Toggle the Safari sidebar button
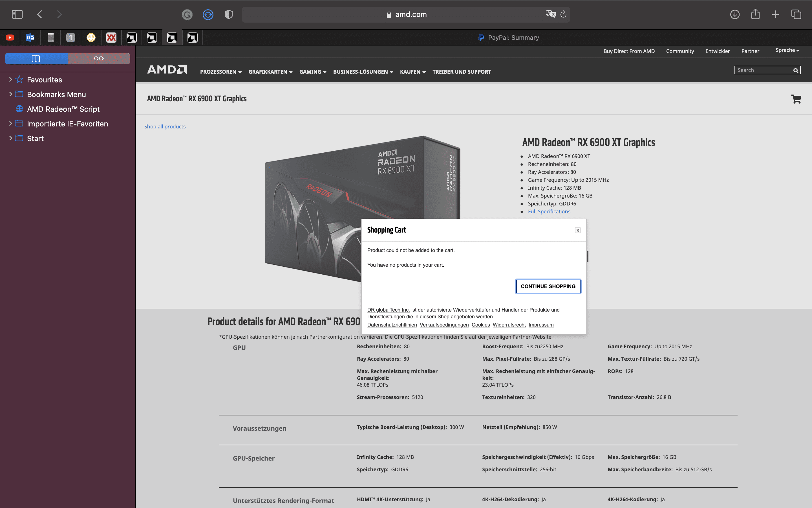The height and width of the screenshot is (508, 812). (17, 14)
